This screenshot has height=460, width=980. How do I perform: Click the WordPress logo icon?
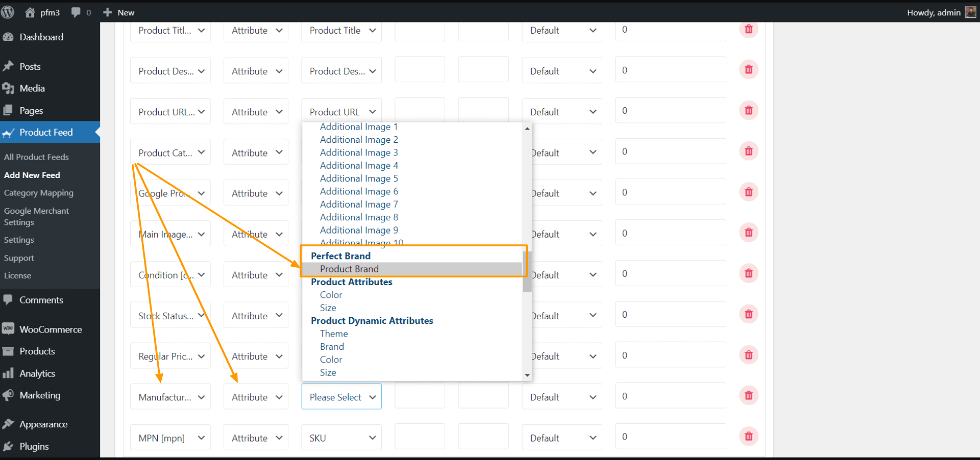[x=8, y=12]
